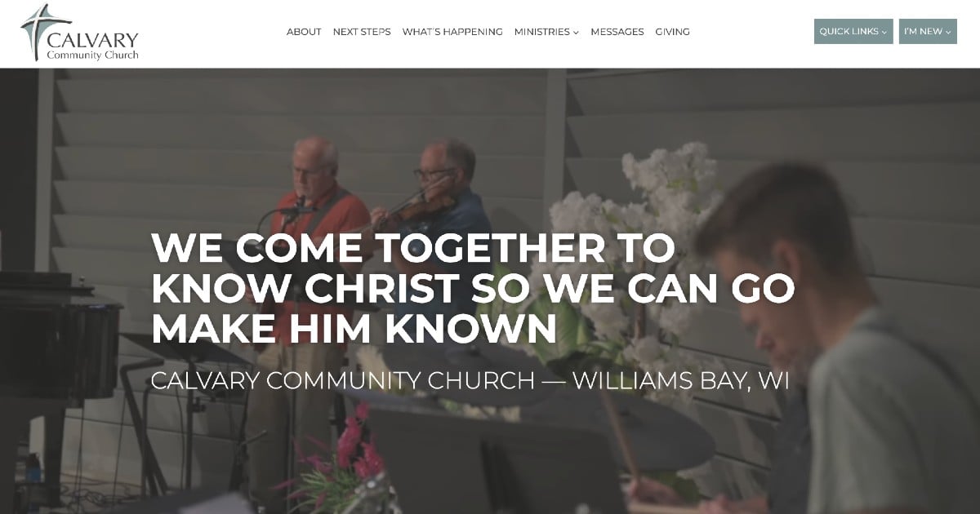This screenshot has width=980, height=514.
Task: Expand the Ministries chevron arrow
Action: 576,33
